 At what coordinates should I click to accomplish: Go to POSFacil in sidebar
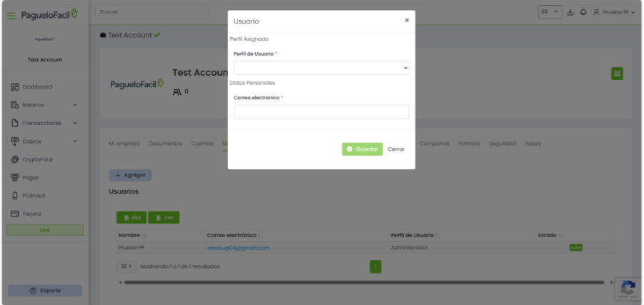tap(34, 196)
